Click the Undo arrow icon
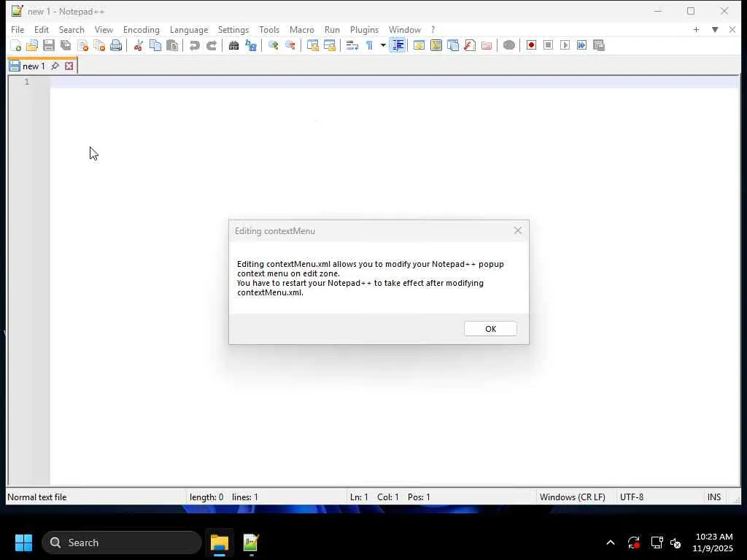Viewport: 747px width, 560px height. pyautogui.click(x=194, y=45)
